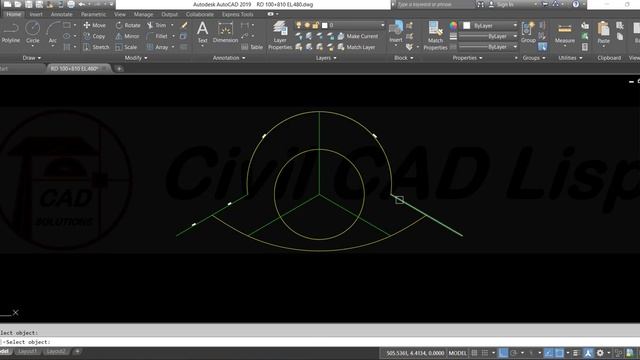
Task: Toggle drawing grid display in status bar
Action: 474,353
